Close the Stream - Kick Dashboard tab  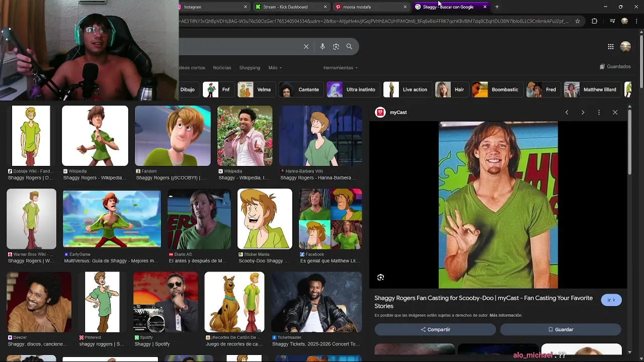[x=325, y=7]
